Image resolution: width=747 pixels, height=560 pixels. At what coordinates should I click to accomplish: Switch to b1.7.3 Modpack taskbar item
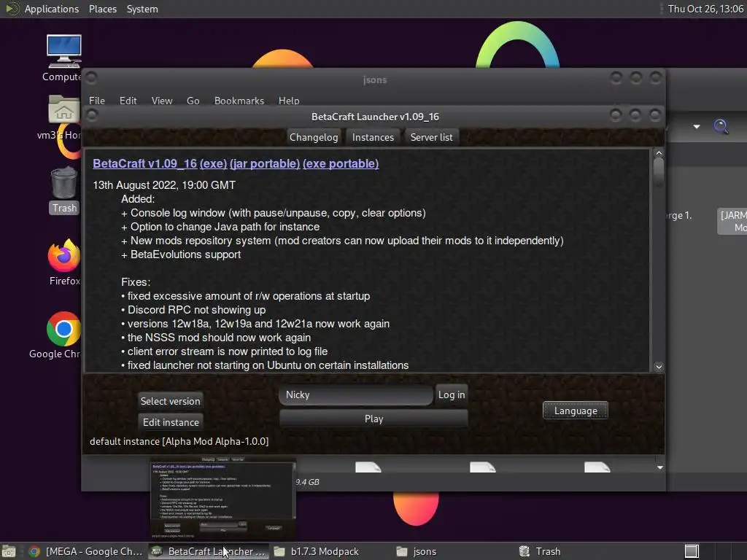[317, 551]
